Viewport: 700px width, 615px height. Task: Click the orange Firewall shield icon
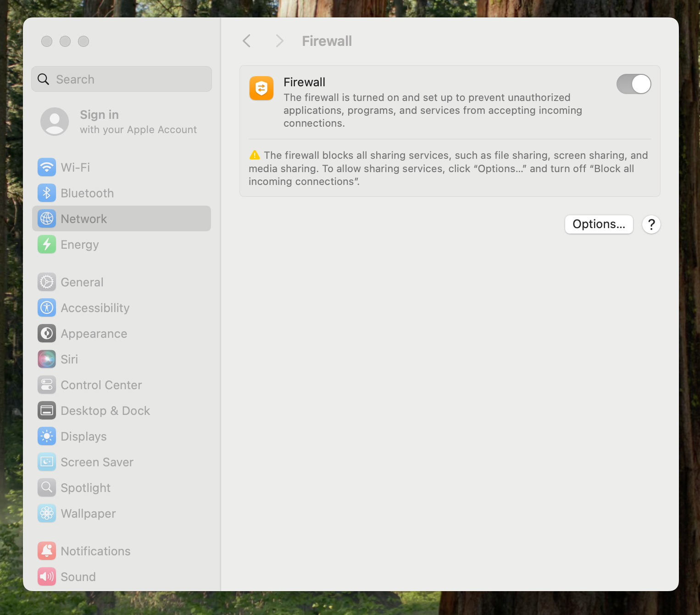point(261,88)
